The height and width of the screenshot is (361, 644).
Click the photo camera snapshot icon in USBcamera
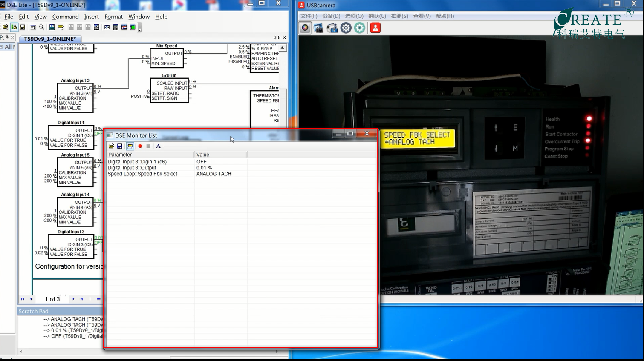[319, 28]
